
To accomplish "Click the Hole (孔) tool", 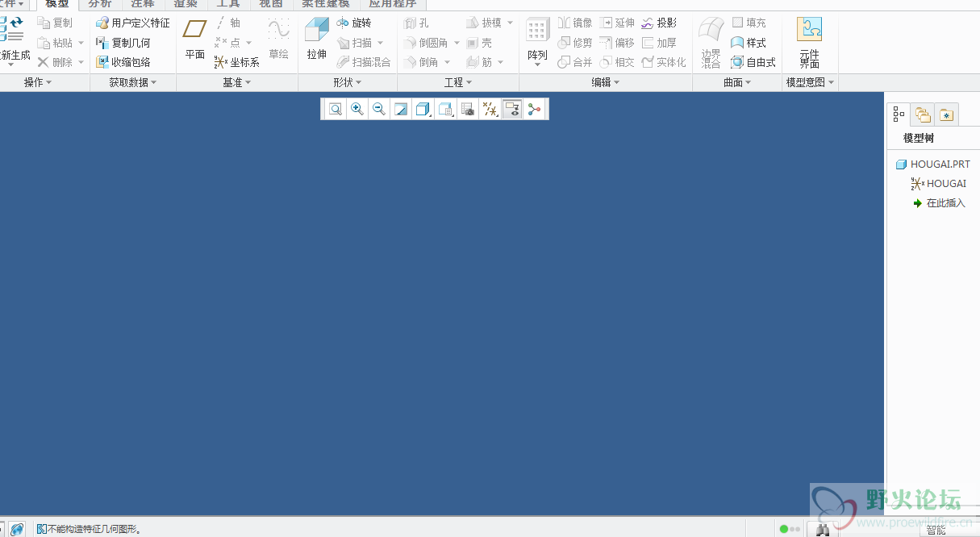I will (417, 23).
